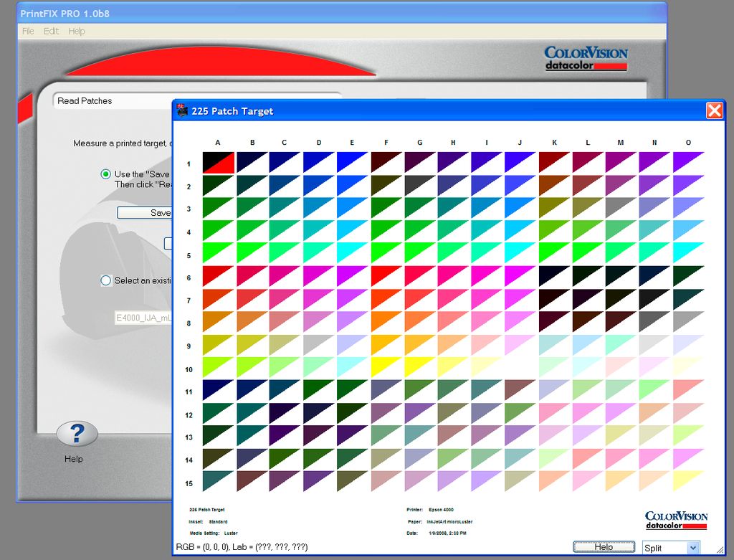This screenshot has width=734, height=560.
Task: Select the 'Use the Save' radio button
Action: 106,174
